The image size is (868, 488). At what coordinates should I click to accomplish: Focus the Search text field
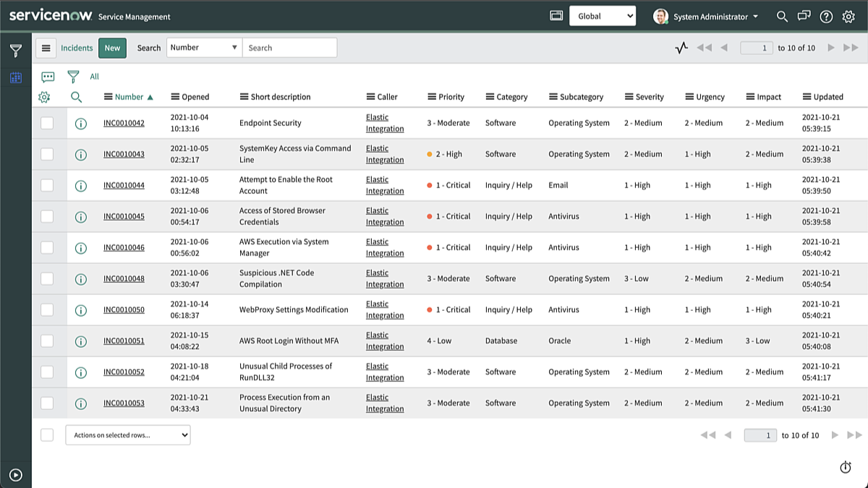[x=289, y=48]
